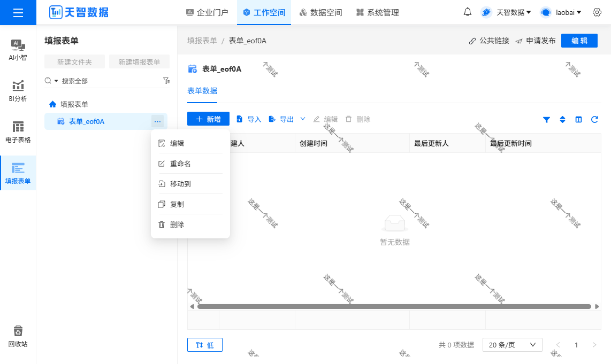The image size is (611, 364).
Task: Choose 编辑 from the context menu
Action: pyautogui.click(x=190, y=143)
